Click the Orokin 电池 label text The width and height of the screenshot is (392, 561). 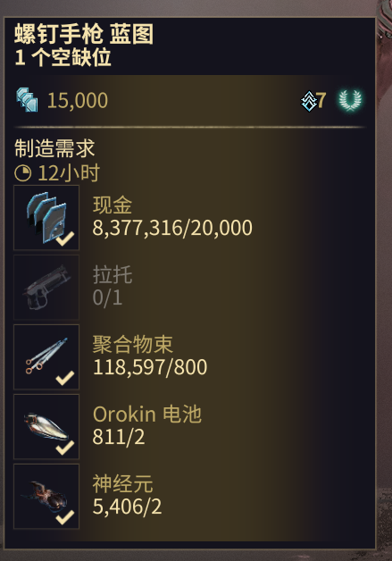click(147, 414)
